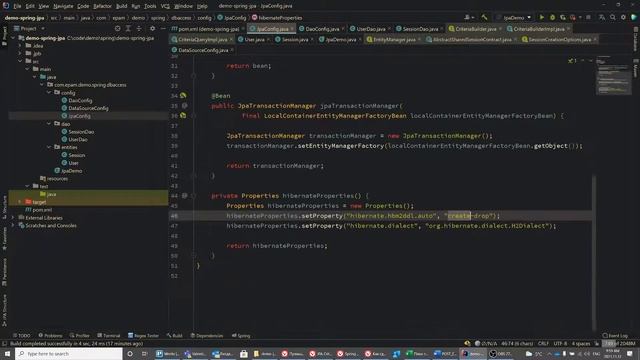
Task: Expand the target folder
Action: (20, 202)
